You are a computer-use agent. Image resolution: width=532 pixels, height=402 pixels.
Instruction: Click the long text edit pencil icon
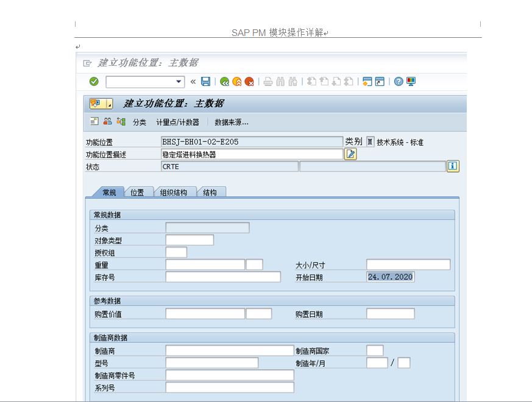(x=350, y=154)
